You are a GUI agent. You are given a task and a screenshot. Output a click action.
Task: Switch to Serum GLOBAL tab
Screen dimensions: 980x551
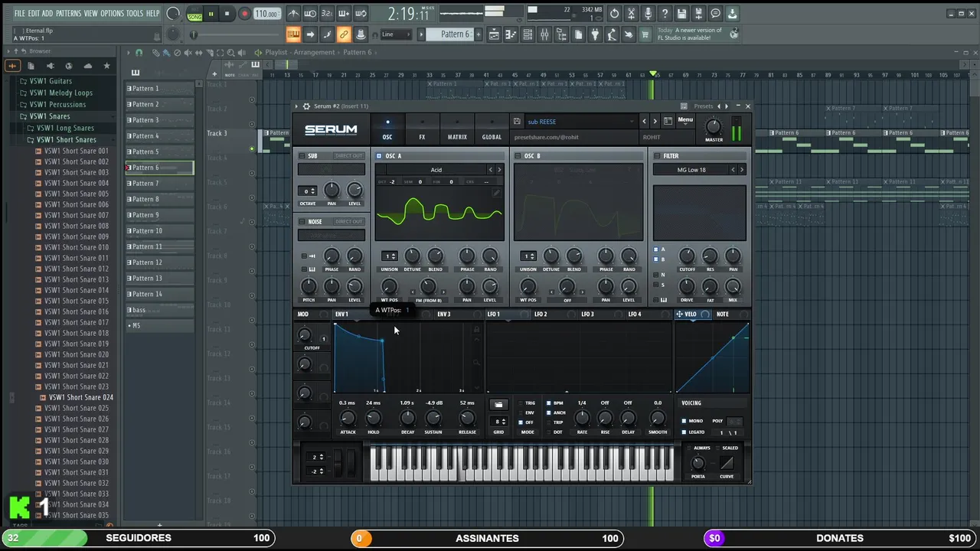[x=492, y=129]
